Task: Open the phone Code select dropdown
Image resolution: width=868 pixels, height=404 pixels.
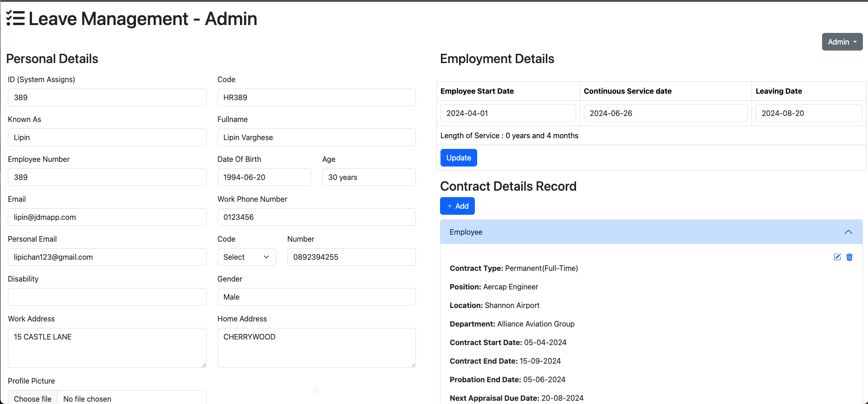Action: point(246,257)
